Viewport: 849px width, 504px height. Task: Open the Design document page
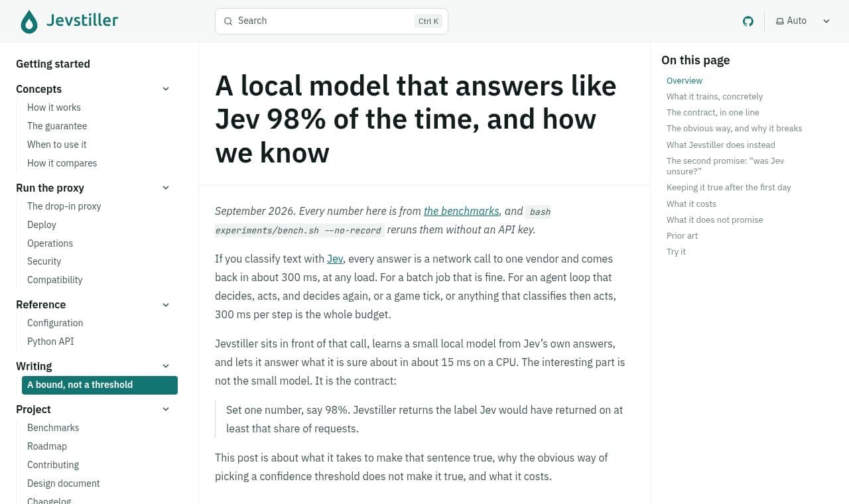(x=64, y=483)
